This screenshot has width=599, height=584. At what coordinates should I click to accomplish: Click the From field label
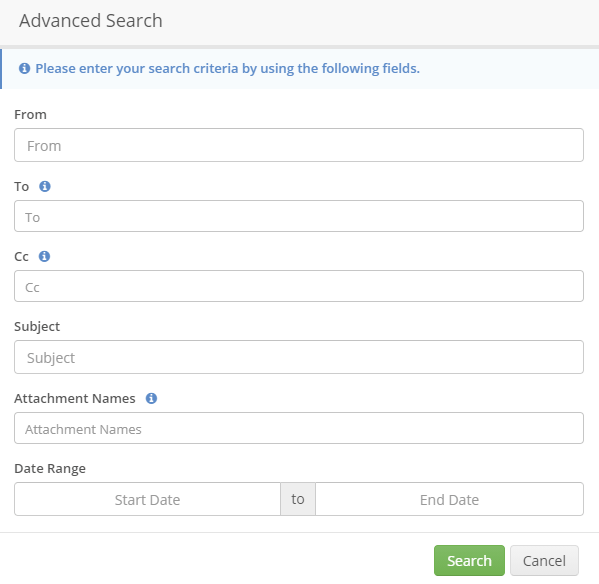(31, 115)
